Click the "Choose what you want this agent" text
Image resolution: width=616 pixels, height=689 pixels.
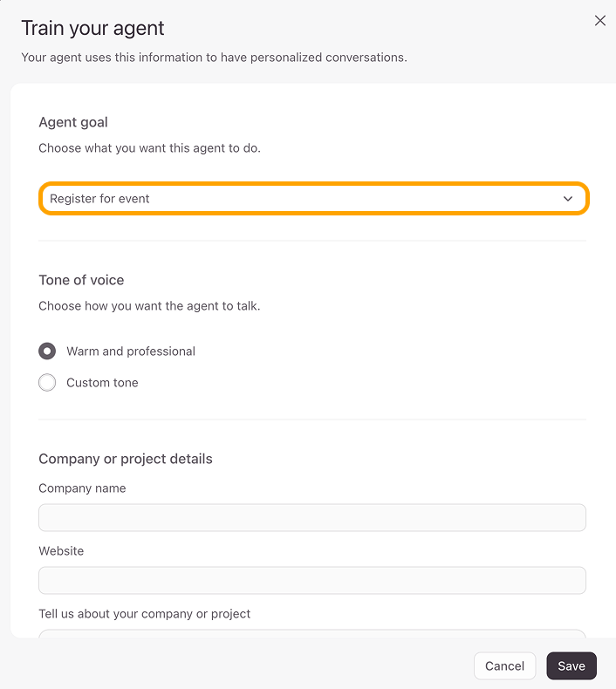click(149, 148)
